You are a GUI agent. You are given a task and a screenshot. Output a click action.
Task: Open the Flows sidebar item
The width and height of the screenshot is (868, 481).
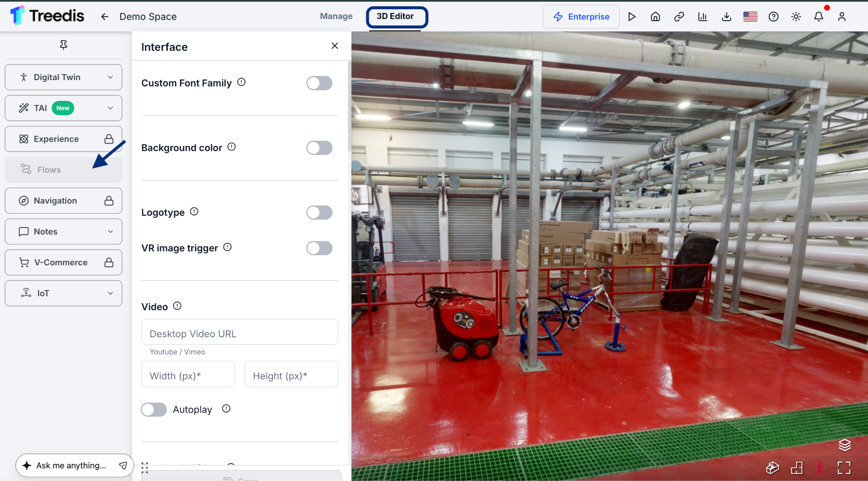(x=64, y=170)
